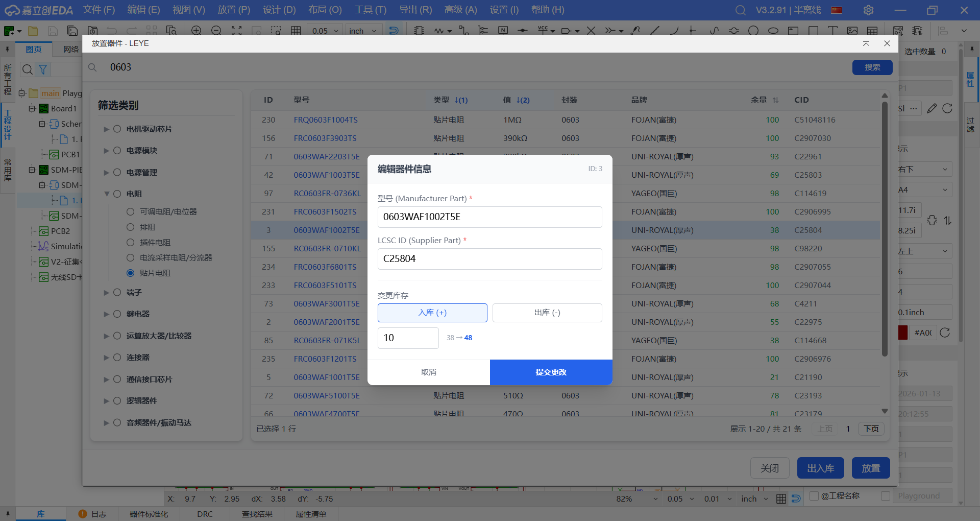The image size is (980, 521).
Task: Click the 提交更改 button
Action: pyautogui.click(x=551, y=372)
